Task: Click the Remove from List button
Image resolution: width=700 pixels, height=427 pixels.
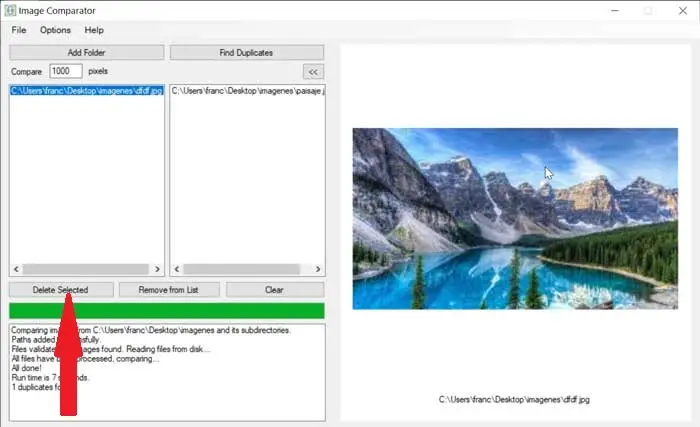Action: click(x=169, y=290)
